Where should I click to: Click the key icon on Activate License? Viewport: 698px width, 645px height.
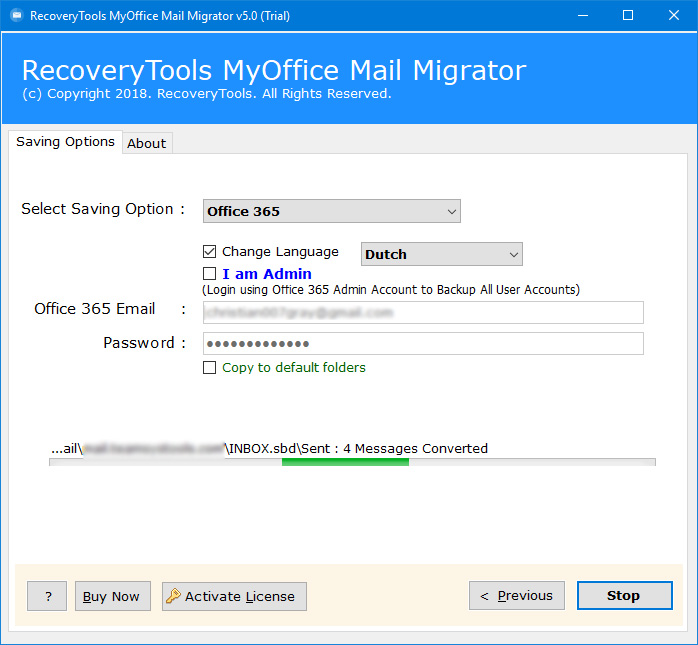173,596
